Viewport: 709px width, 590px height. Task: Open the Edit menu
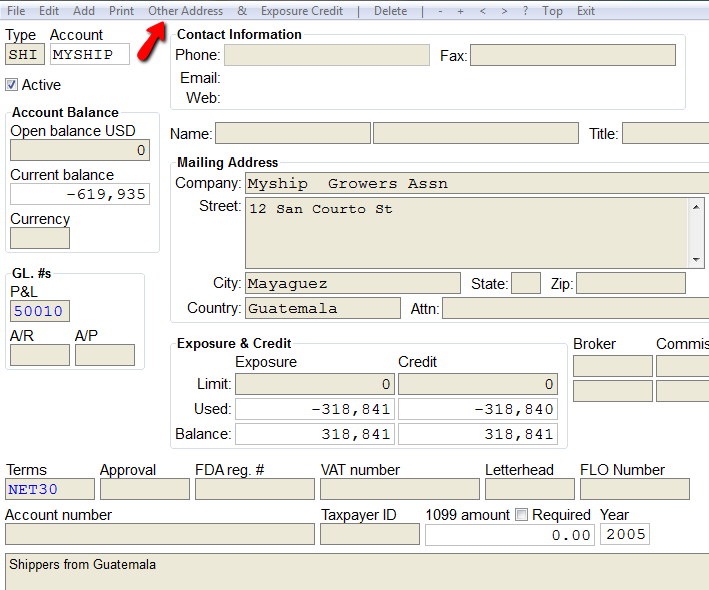[49, 11]
